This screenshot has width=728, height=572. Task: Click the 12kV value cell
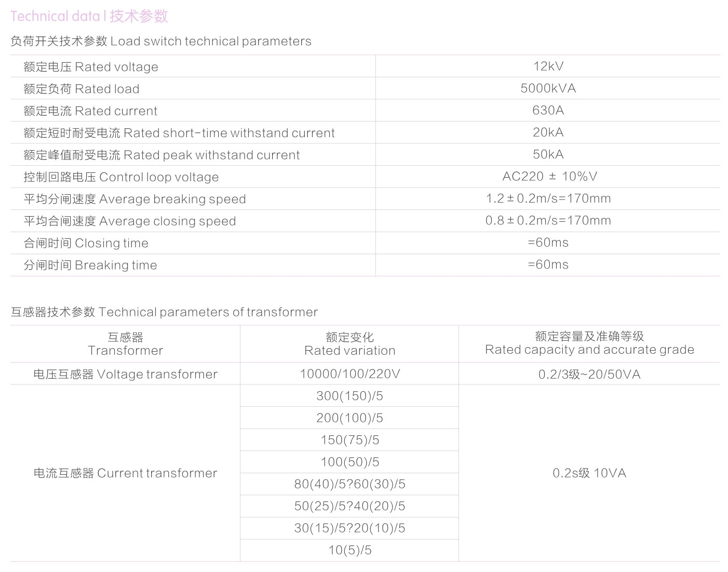click(548, 66)
